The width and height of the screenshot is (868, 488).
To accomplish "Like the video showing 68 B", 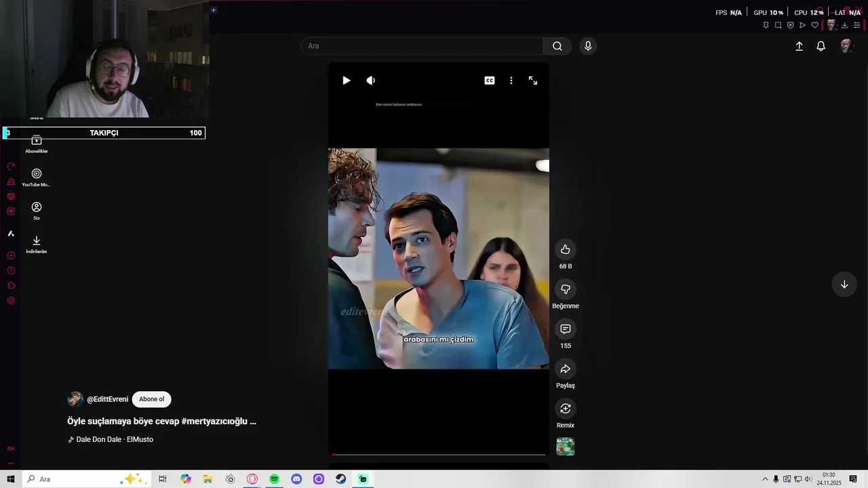I will click(x=566, y=249).
